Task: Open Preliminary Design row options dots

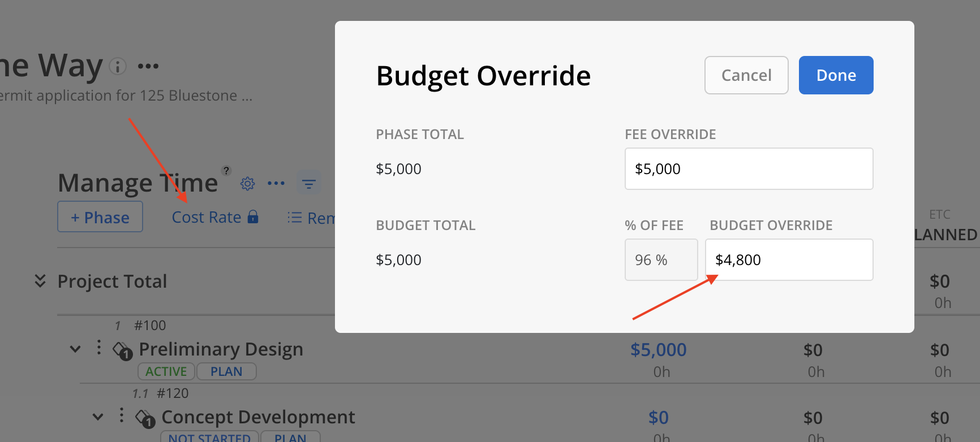Action: 99,347
